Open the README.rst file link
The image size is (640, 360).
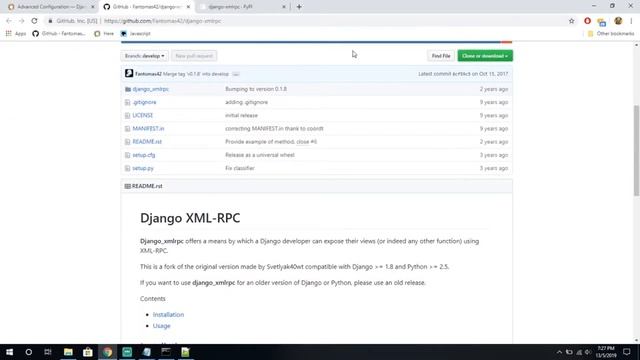click(x=147, y=142)
